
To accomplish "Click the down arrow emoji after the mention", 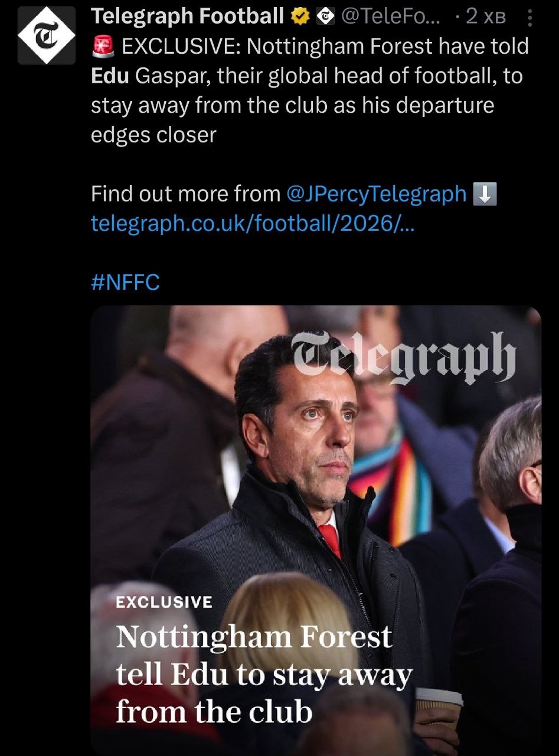I will pos(485,194).
